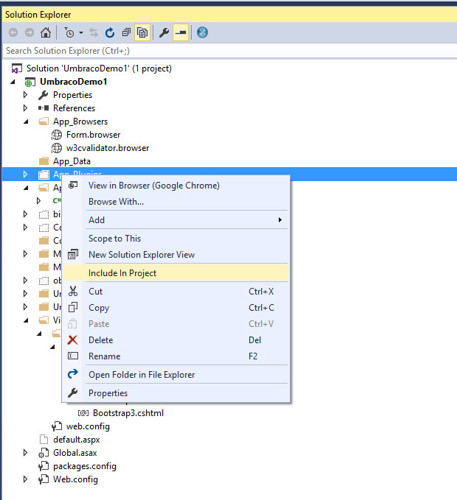
Task: Expand the highlighted App_Plugins folder
Action: coord(25,174)
